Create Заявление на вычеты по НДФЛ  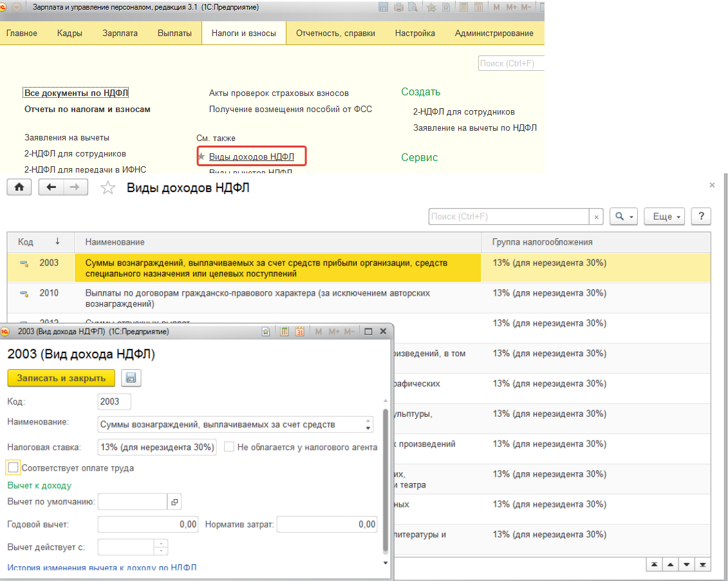click(475, 128)
